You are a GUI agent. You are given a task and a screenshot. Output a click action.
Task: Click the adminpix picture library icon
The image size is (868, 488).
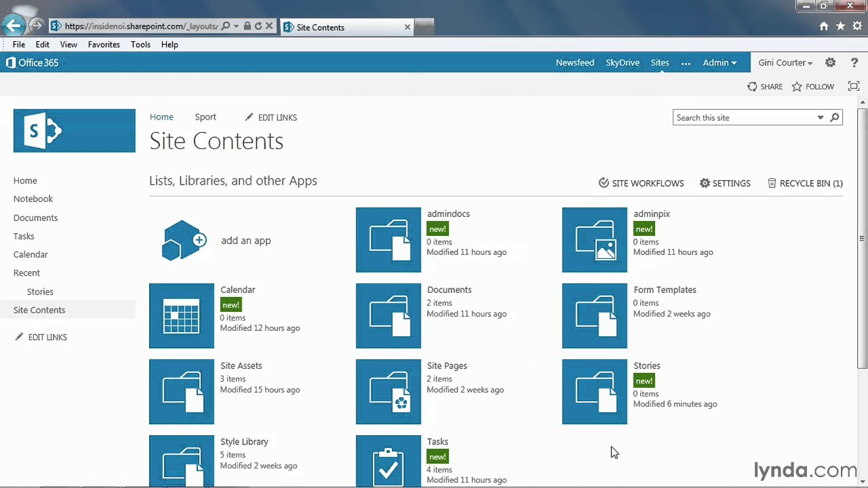(x=595, y=240)
